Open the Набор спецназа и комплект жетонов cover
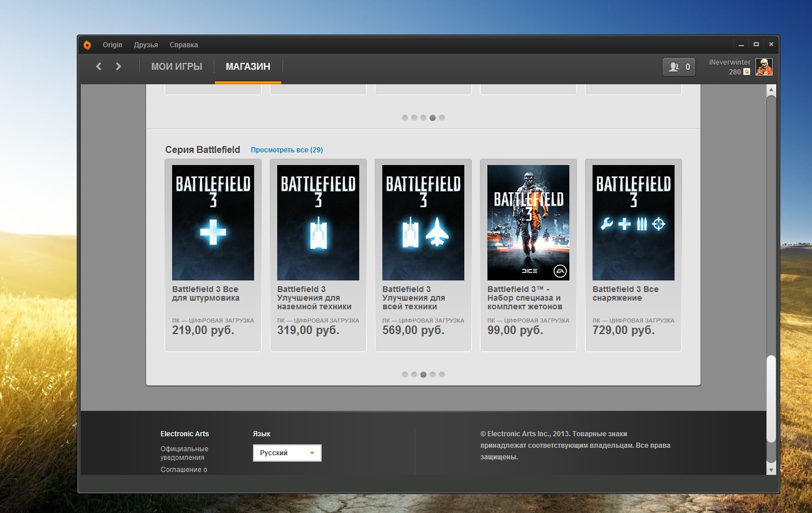This screenshot has height=513, width=812. 528,223
